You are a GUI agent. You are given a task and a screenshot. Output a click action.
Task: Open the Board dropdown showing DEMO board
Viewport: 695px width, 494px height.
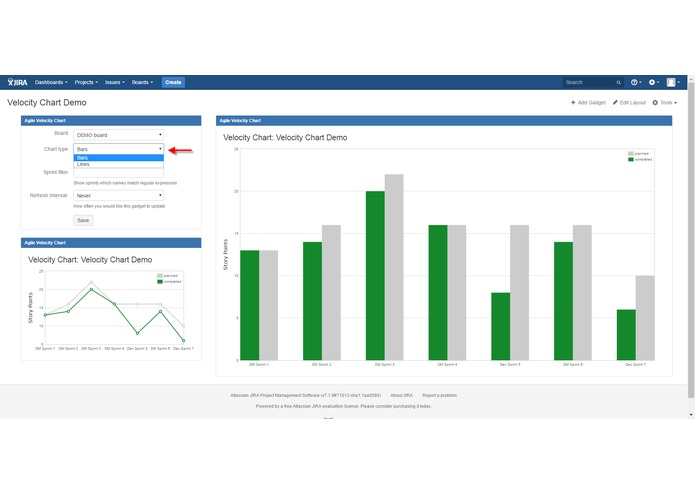[x=118, y=135]
